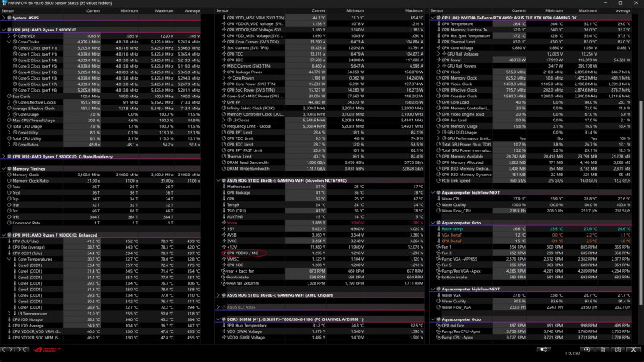Screen dimensions: 644x362
Task: Click the fan icon beside CPU rad fans
Action: tap(438, 326)
